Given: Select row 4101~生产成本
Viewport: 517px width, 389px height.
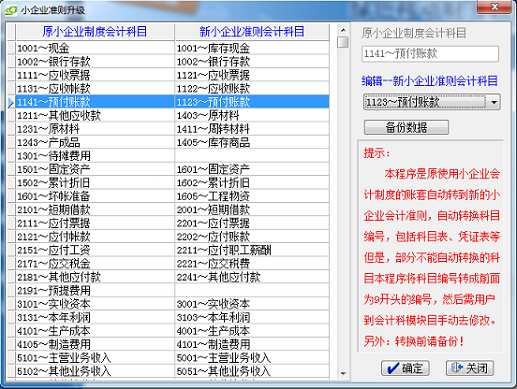Looking at the screenshot, I should click(x=95, y=331).
